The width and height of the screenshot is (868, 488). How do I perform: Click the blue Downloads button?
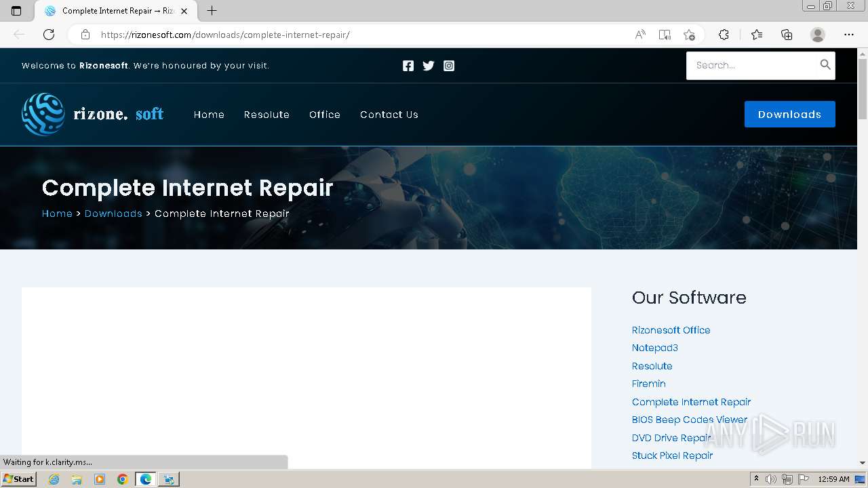click(x=789, y=115)
